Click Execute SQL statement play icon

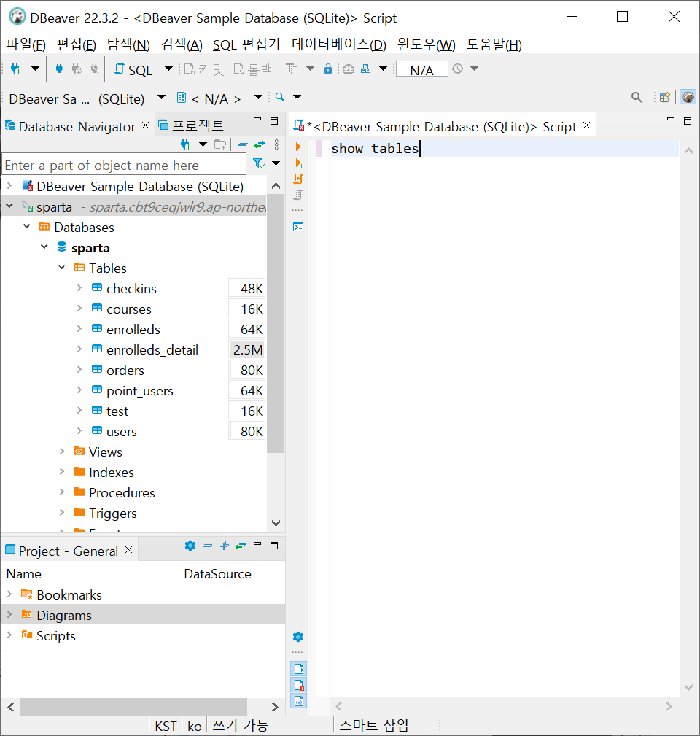(x=298, y=147)
